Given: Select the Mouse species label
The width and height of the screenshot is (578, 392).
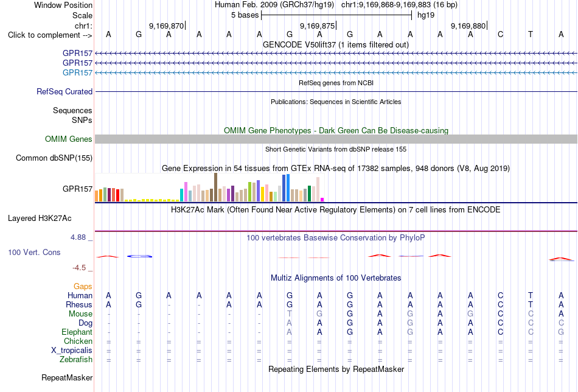Looking at the screenshot, I should tap(80, 314).
